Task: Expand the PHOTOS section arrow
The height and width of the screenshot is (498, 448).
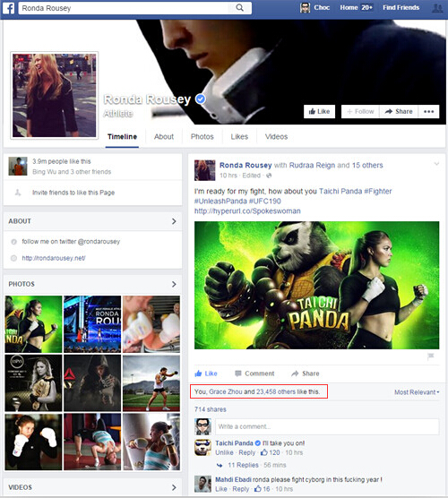Action: [x=174, y=284]
